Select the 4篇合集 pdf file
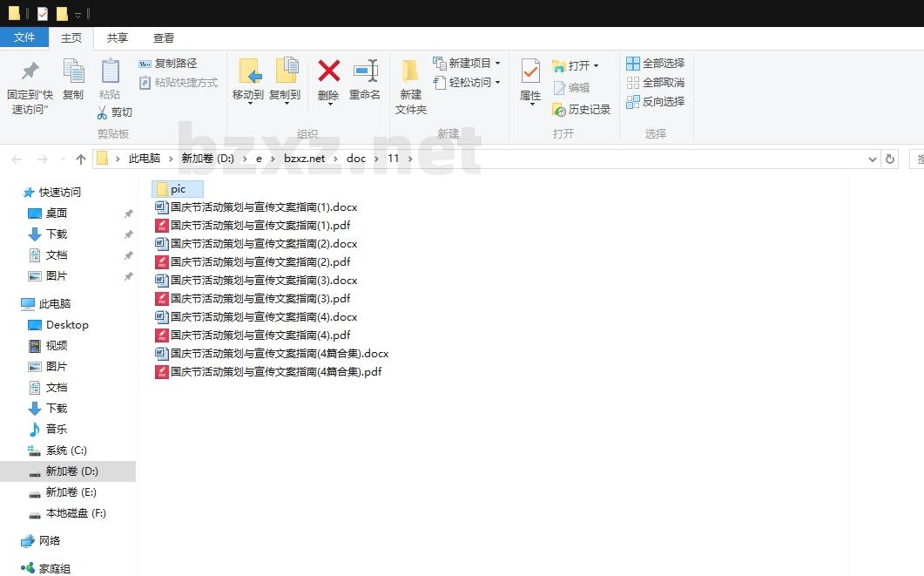924x576 pixels. 275,372
